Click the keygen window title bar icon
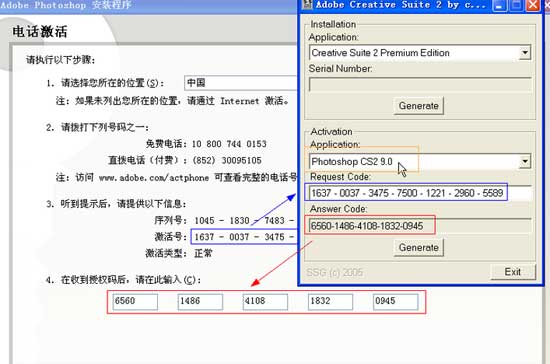The image size is (550, 364). pyautogui.click(x=307, y=4)
